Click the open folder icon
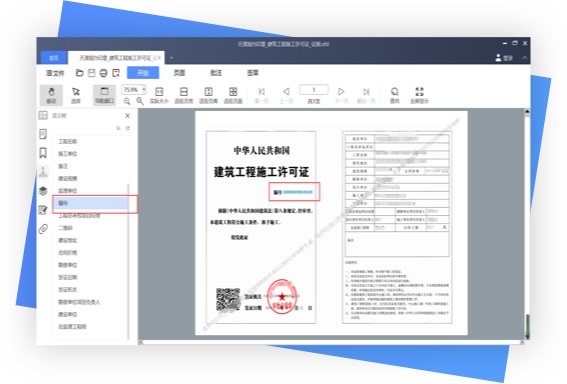This screenshot has width=567, height=384. [x=80, y=73]
